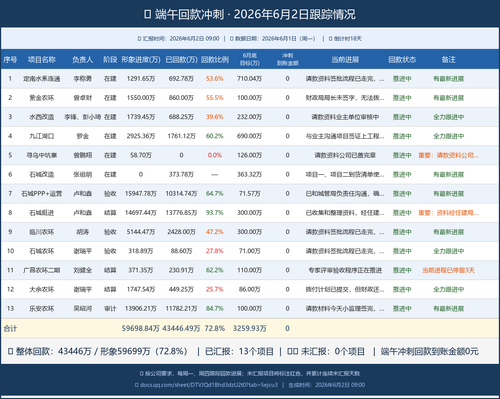Click the 项目名称 column header
Screen dimensions: 500x399
[42, 60]
